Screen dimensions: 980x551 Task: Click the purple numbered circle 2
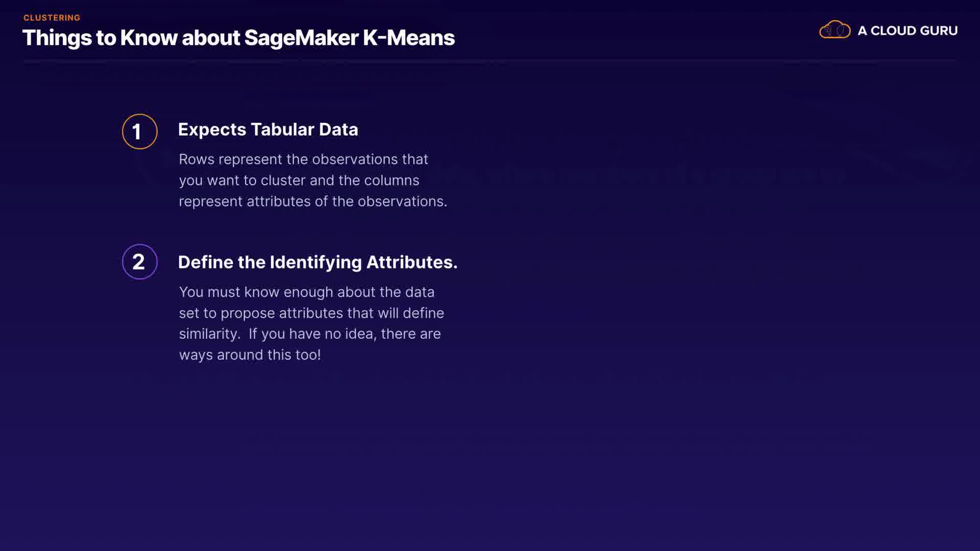[x=139, y=262]
